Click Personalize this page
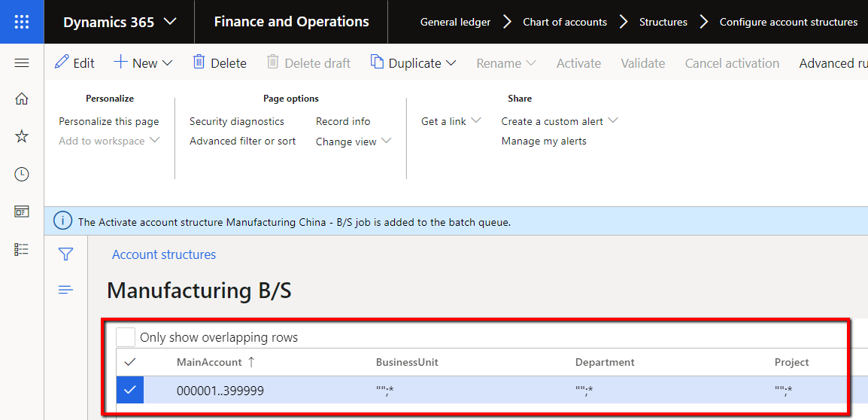Image resolution: width=868 pixels, height=420 pixels. [109, 121]
